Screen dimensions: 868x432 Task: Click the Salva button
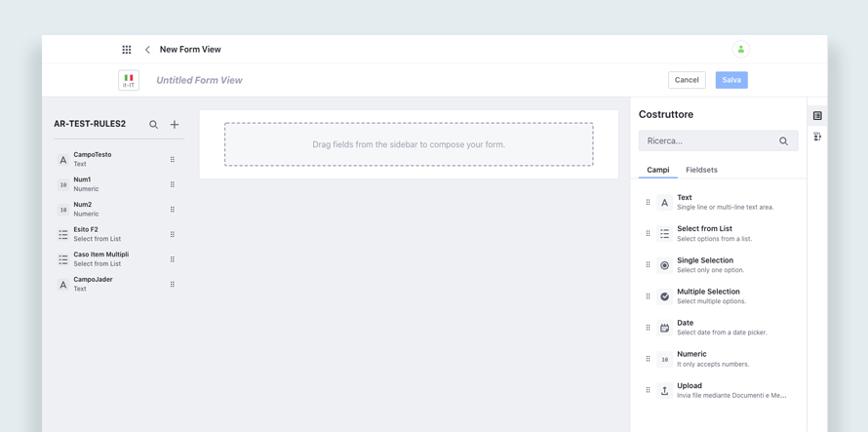coord(731,80)
